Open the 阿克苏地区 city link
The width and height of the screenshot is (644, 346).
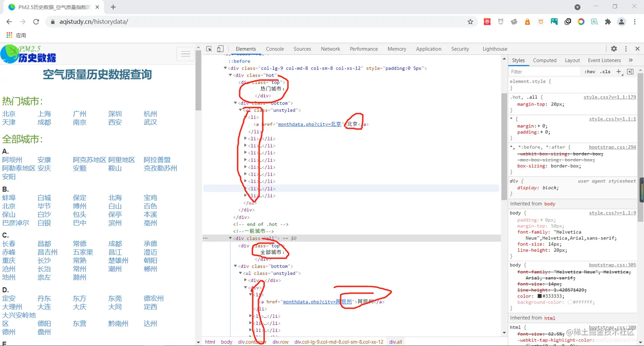click(x=89, y=160)
